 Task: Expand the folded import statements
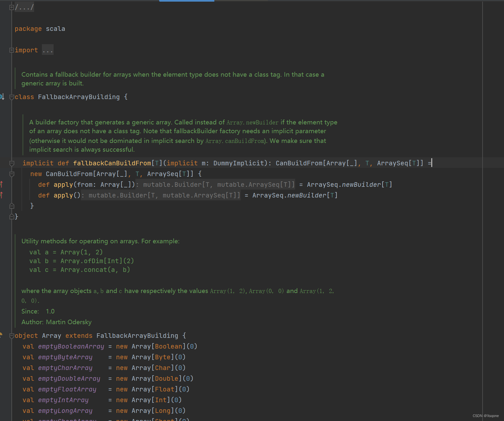click(x=12, y=50)
